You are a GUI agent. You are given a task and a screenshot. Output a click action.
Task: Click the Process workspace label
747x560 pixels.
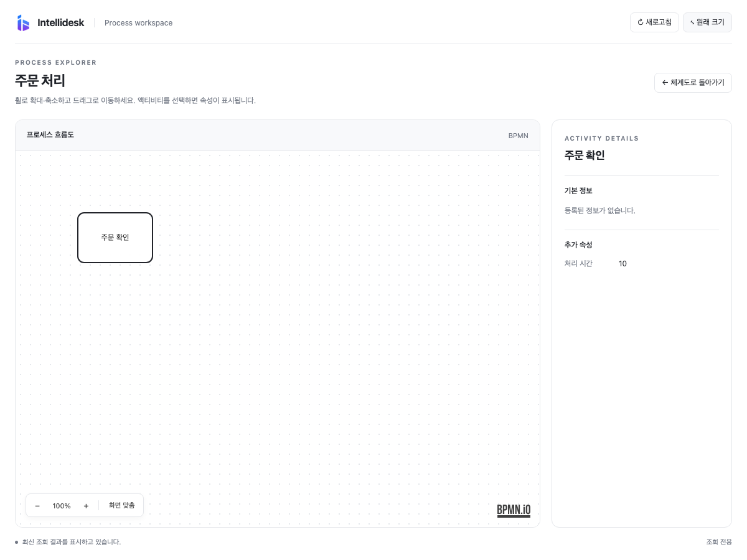(x=138, y=23)
